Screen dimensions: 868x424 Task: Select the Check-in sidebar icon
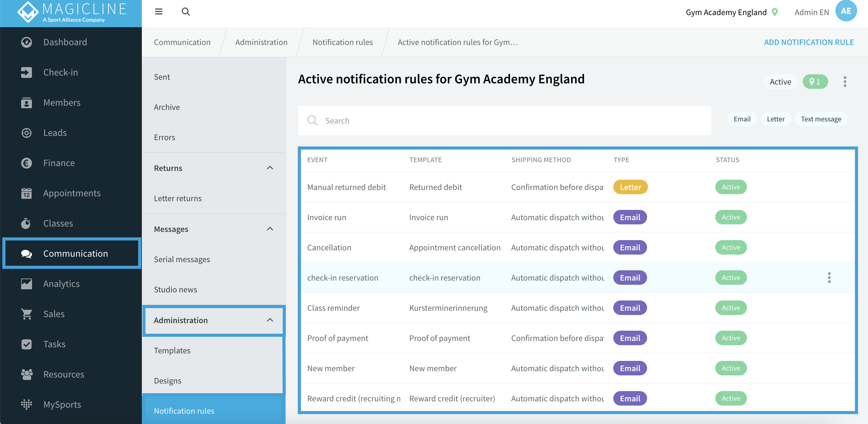(26, 72)
